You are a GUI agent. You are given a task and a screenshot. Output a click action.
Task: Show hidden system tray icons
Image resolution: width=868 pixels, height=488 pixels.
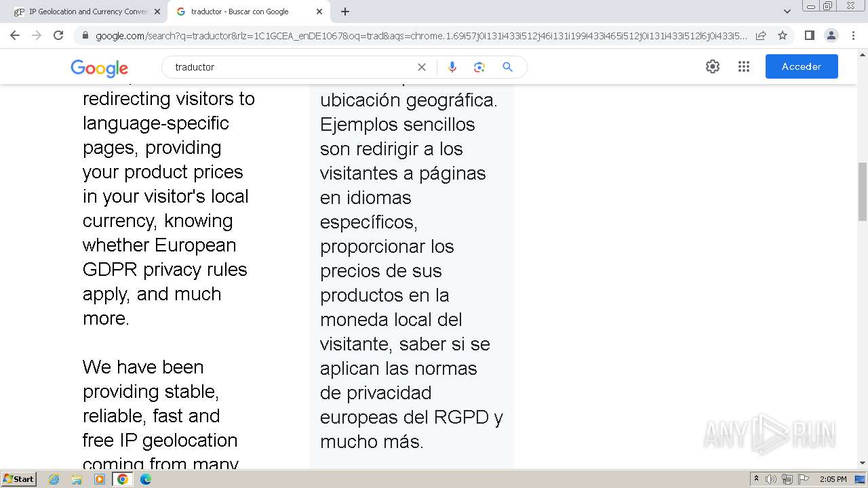coord(756,479)
